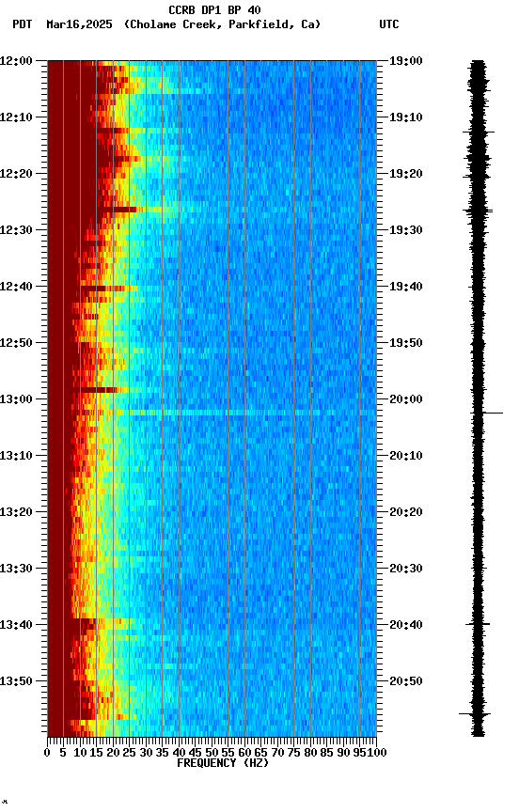Click the title 'CCRB DP1 BP 40'
Image resolution: width=519 pixels, height=812 pixels.
click(x=214, y=10)
